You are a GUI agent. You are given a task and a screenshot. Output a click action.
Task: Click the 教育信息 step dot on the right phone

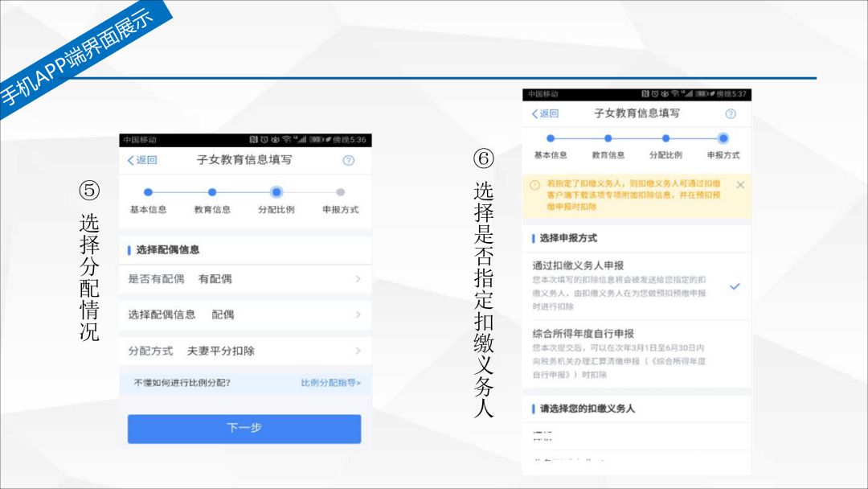(608, 138)
